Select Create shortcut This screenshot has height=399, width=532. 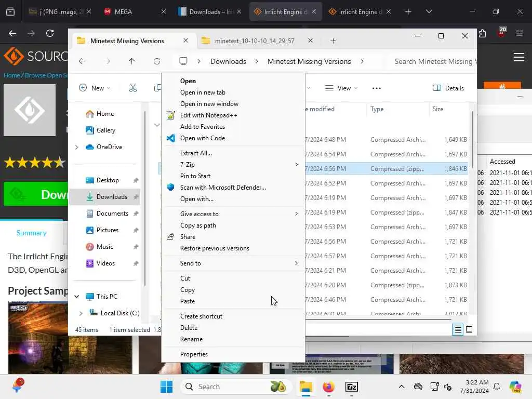201,316
